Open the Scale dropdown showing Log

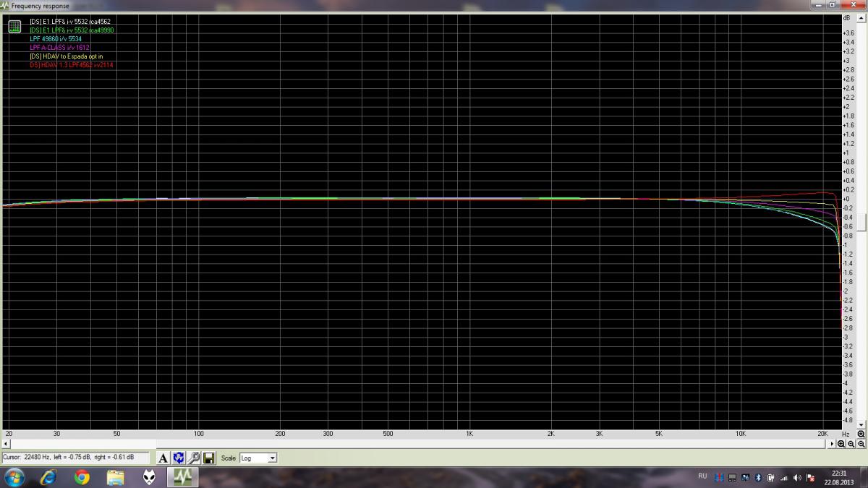coord(258,458)
